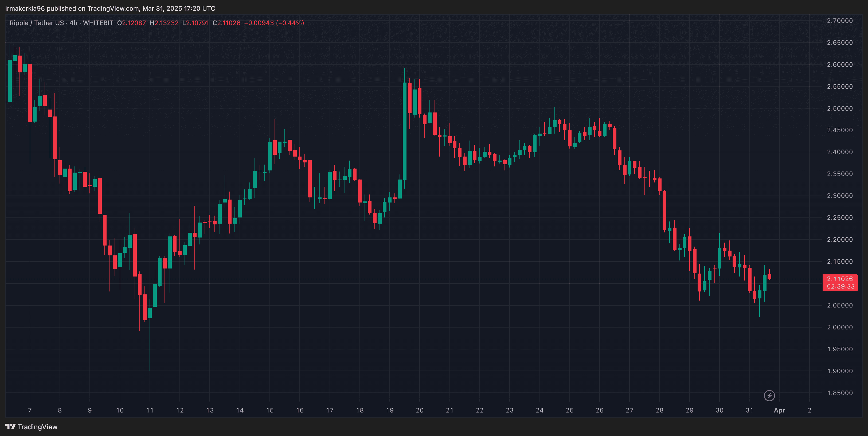Click date label 14 on the time axis
The image size is (868, 436).
click(x=240, y=410)
